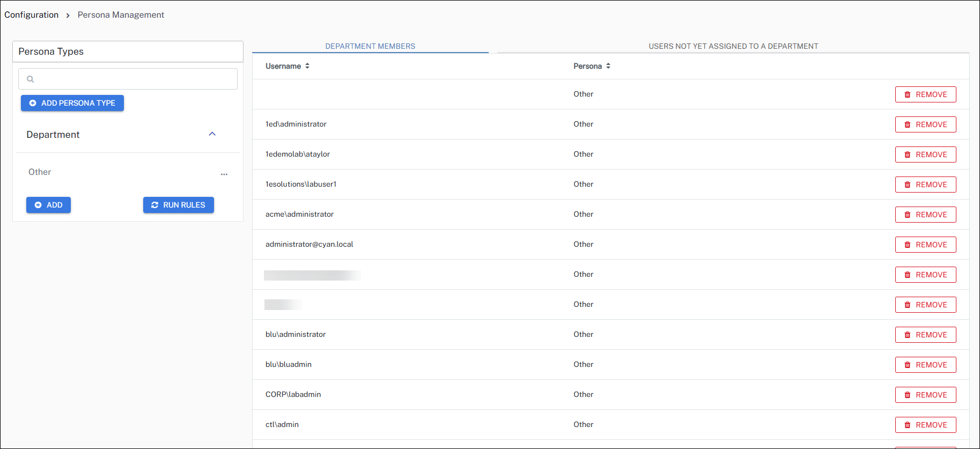Remove CORP\labadmin from department
980x449 pixels.
click(925, 395)
